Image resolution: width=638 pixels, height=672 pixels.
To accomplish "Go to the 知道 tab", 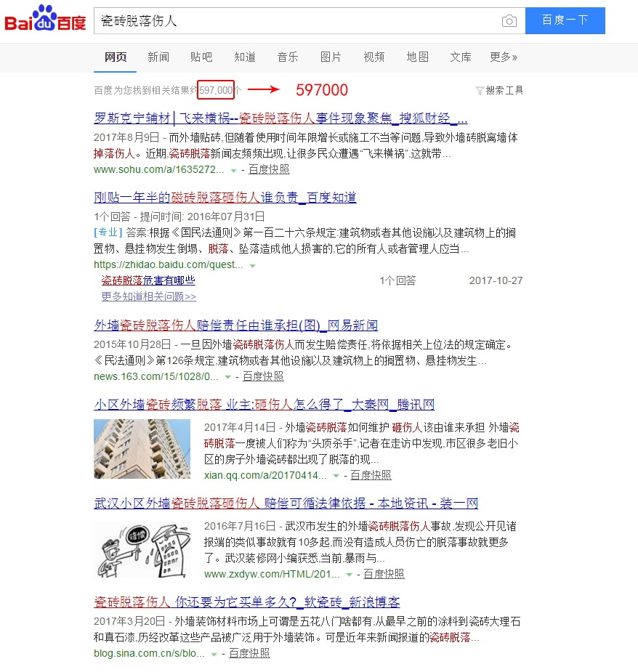I will tap(245, 57).
